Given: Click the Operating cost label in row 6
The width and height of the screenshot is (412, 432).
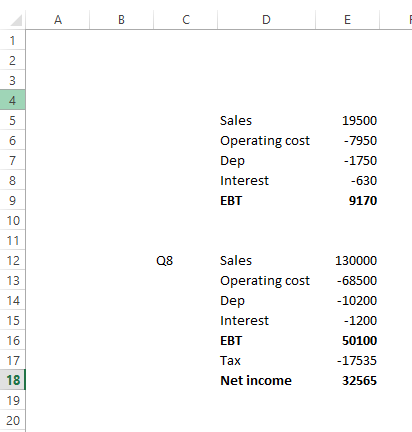Looking at the screenshot, I should (265, 141).
